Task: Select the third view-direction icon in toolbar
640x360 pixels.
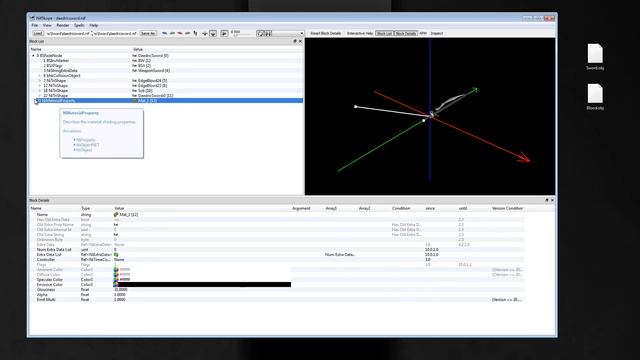Action: coord(180,33)
